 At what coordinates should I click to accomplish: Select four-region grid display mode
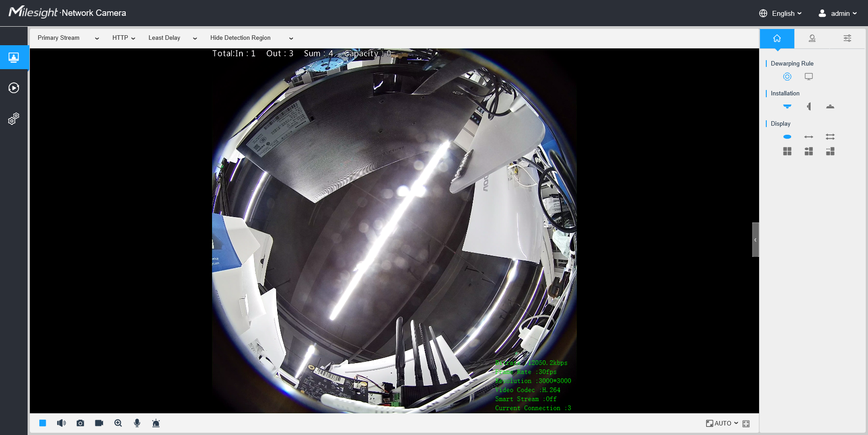(787, 151)
